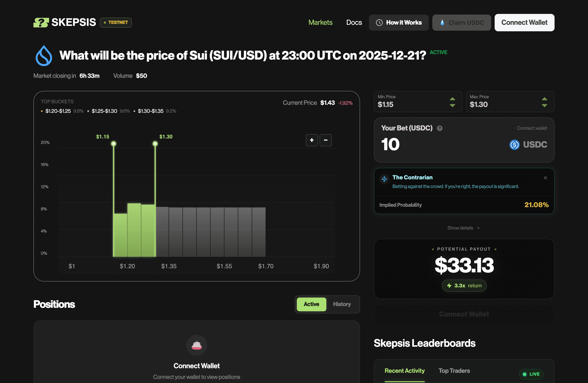Zoom into the chart with the plus button
588x383 pixels.
[312, 140]
